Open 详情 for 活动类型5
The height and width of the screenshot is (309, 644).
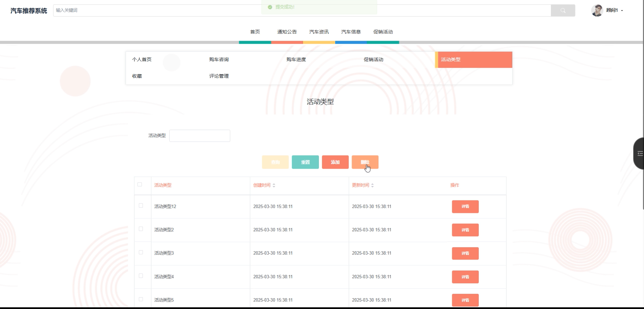pyautogui.click(x=465, y=300)
